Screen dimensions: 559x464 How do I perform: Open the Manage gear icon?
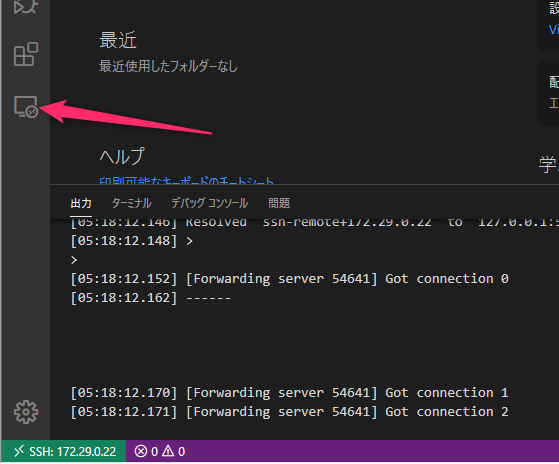coord(26,412)
